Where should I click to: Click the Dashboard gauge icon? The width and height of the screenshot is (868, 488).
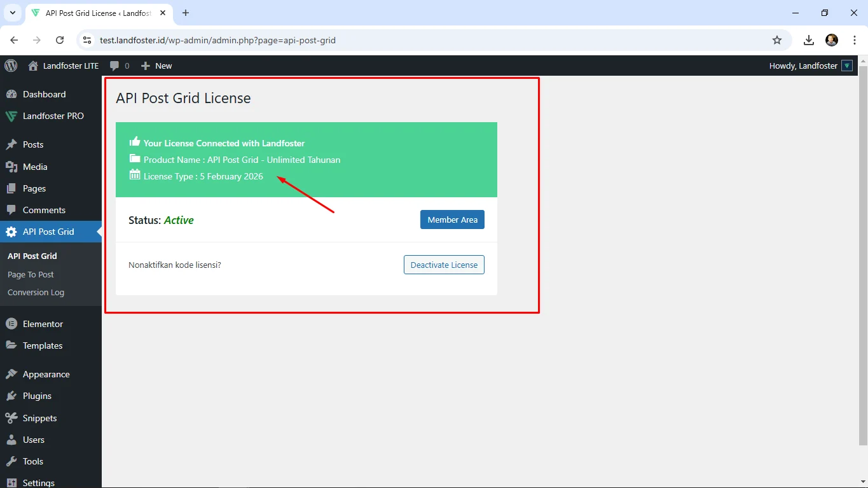pos(11,94)
